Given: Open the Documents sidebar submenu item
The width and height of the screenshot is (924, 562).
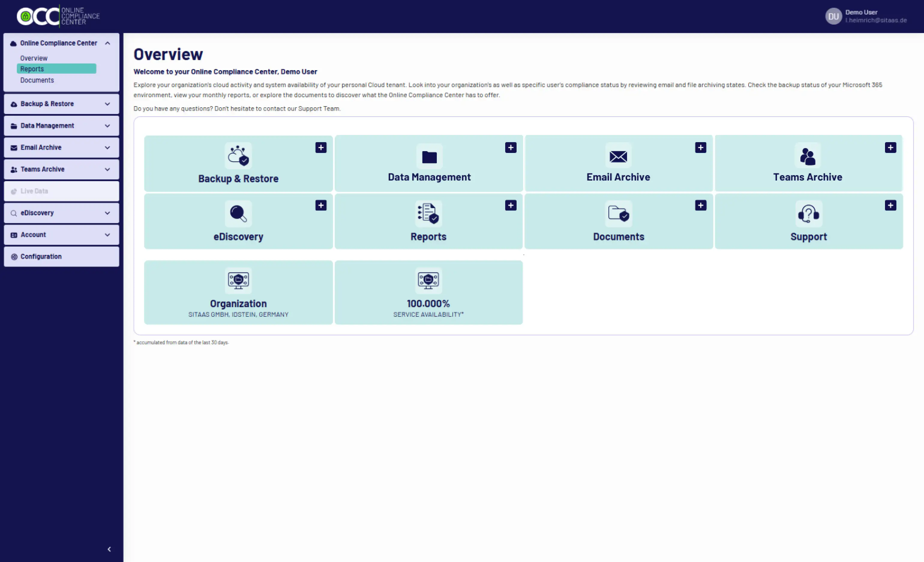Looking at the screenshot, I should [x=37, y=80].
